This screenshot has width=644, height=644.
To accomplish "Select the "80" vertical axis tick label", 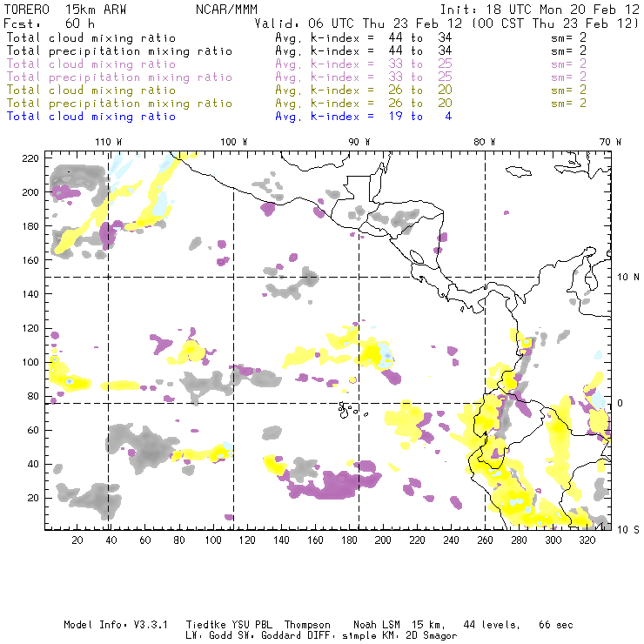I will coord(34,396).
